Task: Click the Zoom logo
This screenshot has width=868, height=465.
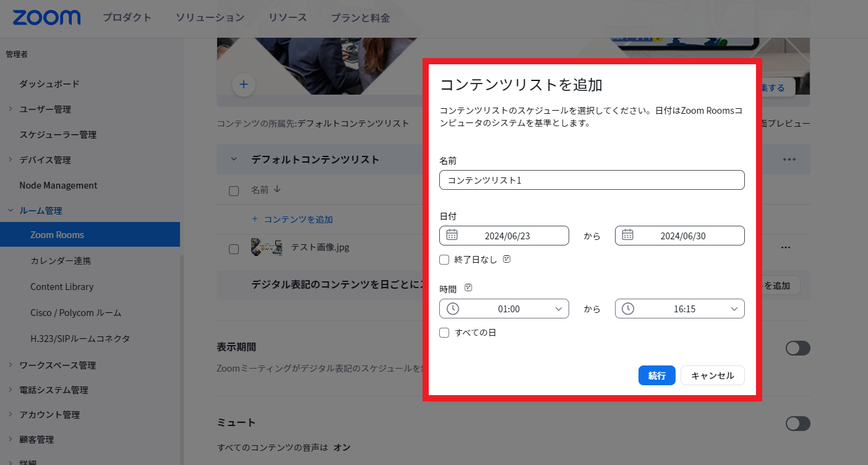Action: [x=46, y=17]
